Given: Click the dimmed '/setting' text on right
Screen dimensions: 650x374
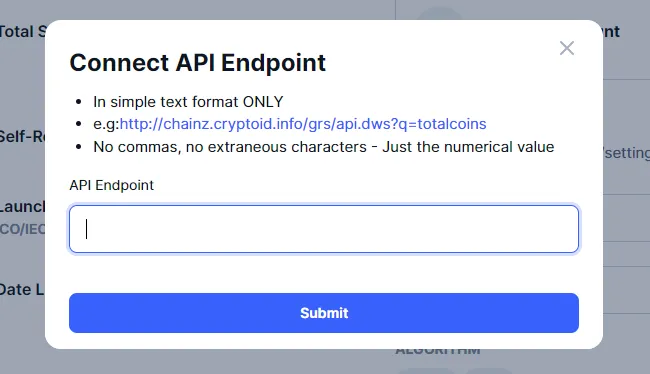Looking at the screenshot, I should click(626, 153).
